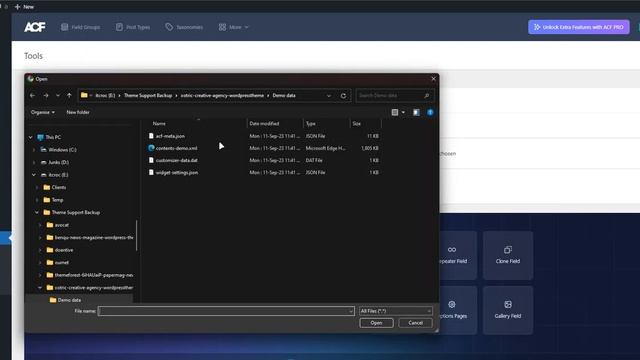This screenshot has height=360, width=640.
Task: Open benqu-news-magazine folder in tree
Action: (x=93, y=238)
